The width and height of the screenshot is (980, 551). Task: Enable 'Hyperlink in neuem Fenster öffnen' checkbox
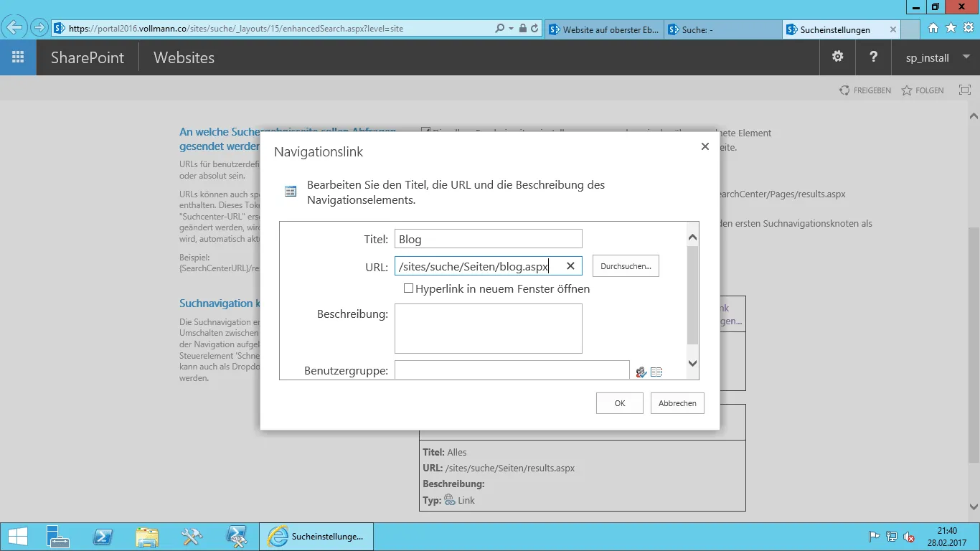(x=408, y=288)
